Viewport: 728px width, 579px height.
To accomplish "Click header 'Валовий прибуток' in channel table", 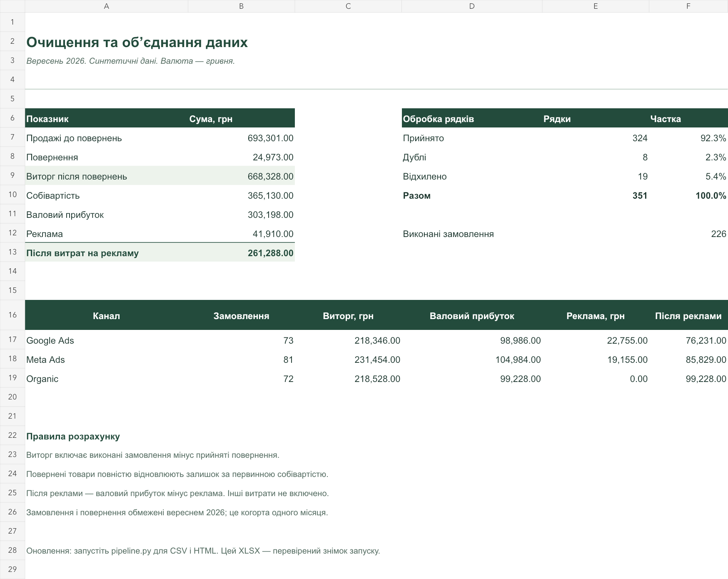I will [471, 316].
